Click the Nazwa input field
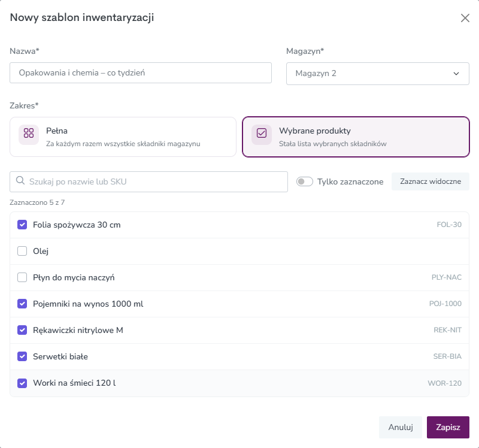 tap(141, 72)
